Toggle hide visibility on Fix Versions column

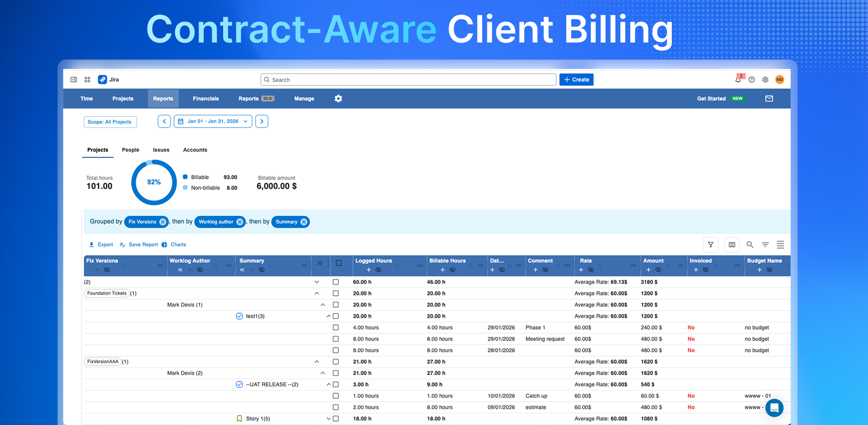(107, 269)
